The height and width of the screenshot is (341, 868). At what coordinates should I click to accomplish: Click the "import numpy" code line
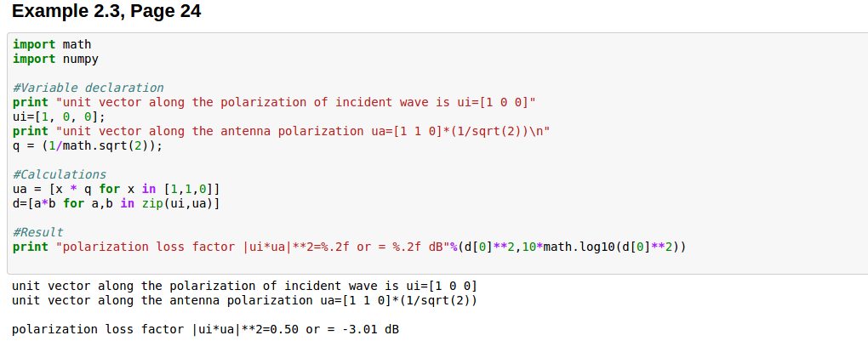[x=55, y=59]
